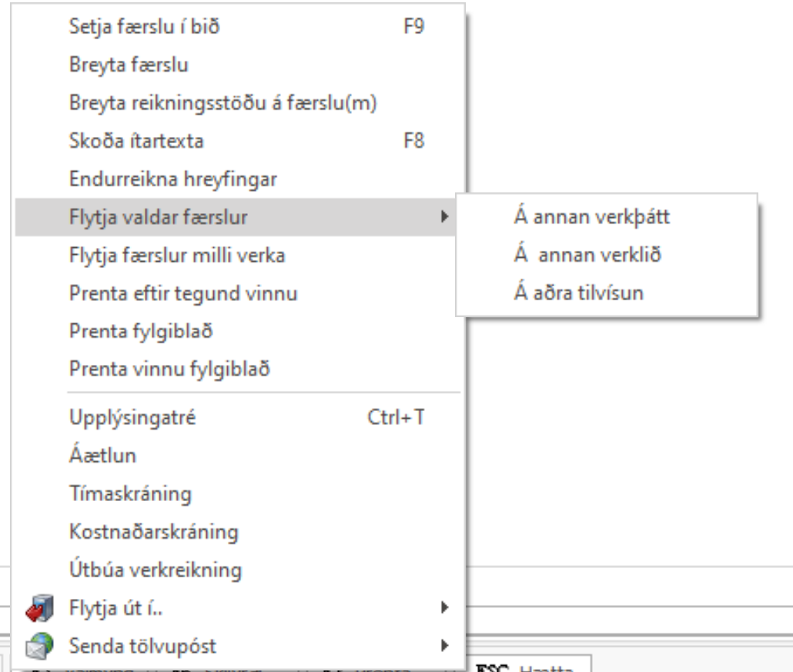Select Setja færslu í bið
Screen dimensions: 793x672
[149, 28]
